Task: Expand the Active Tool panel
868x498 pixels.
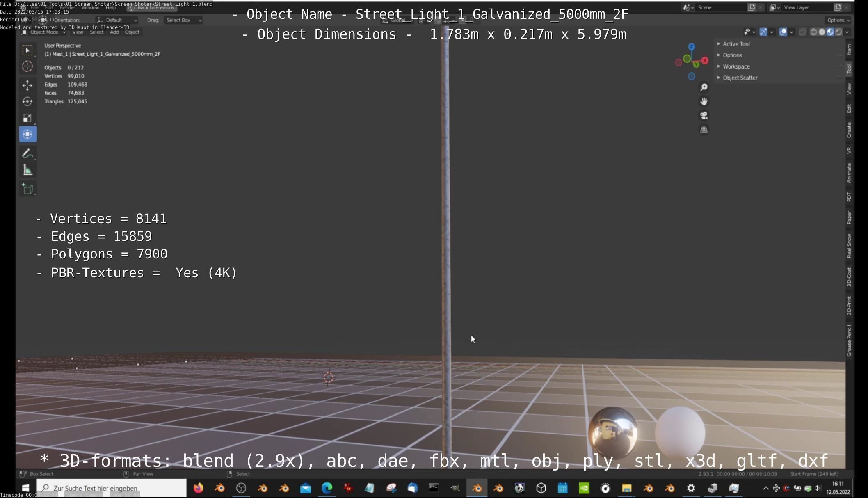Action: 736,44
